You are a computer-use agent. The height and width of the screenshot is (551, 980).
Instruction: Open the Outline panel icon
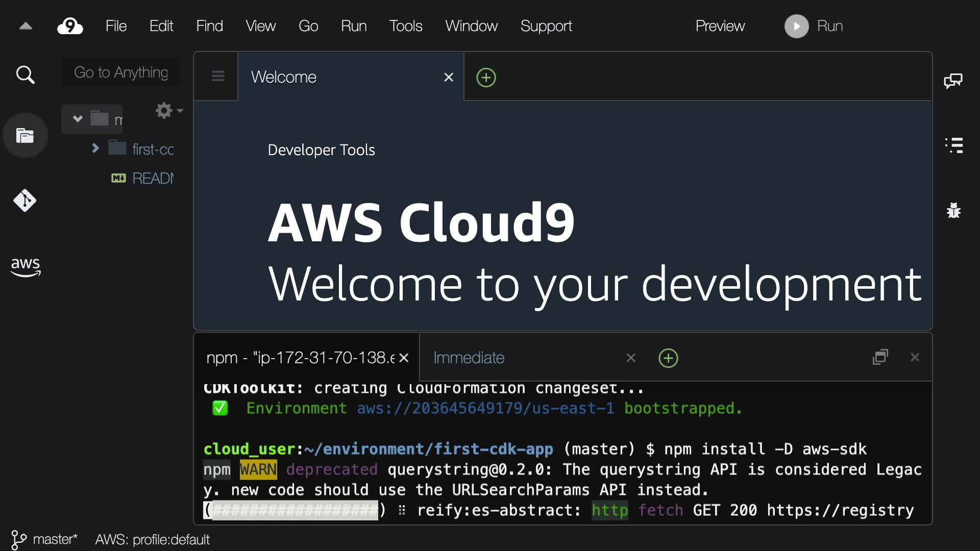(x=953, y=145)
